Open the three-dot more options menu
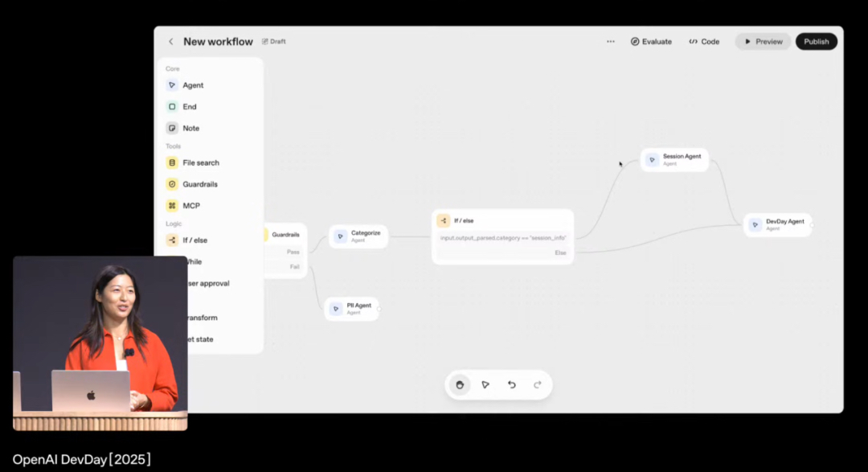Viewport: 868px width, 472px height. 611,42
